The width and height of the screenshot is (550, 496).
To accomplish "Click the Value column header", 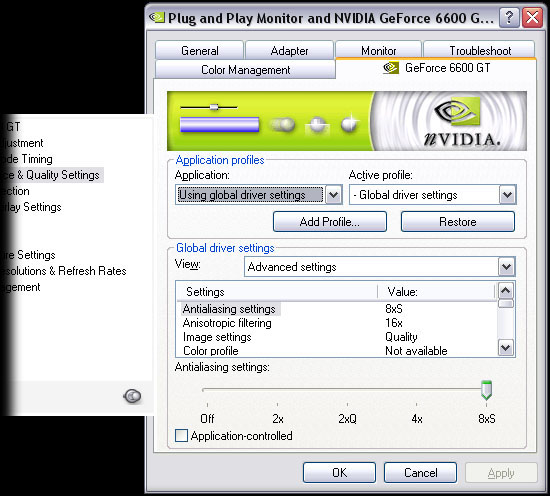I will (x=436, y=292).
